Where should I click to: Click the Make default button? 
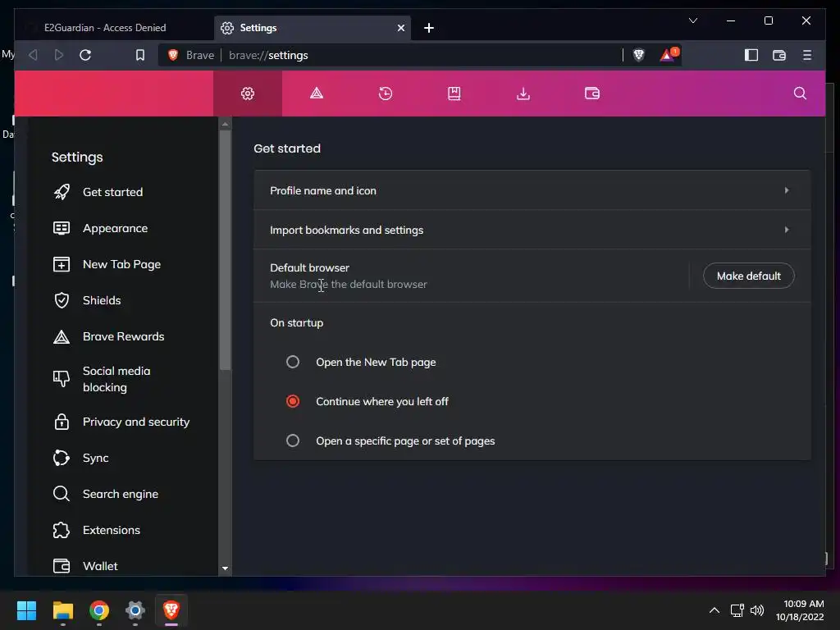click(748, 276)
